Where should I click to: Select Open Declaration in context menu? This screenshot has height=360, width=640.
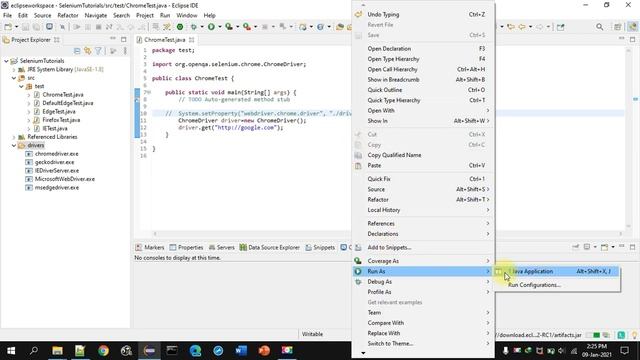(423, 49)
